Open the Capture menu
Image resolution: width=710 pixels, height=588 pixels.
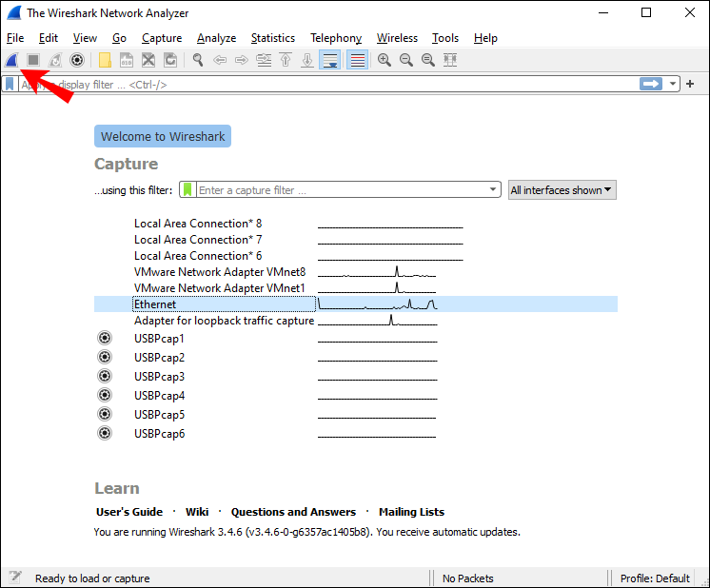162,38
